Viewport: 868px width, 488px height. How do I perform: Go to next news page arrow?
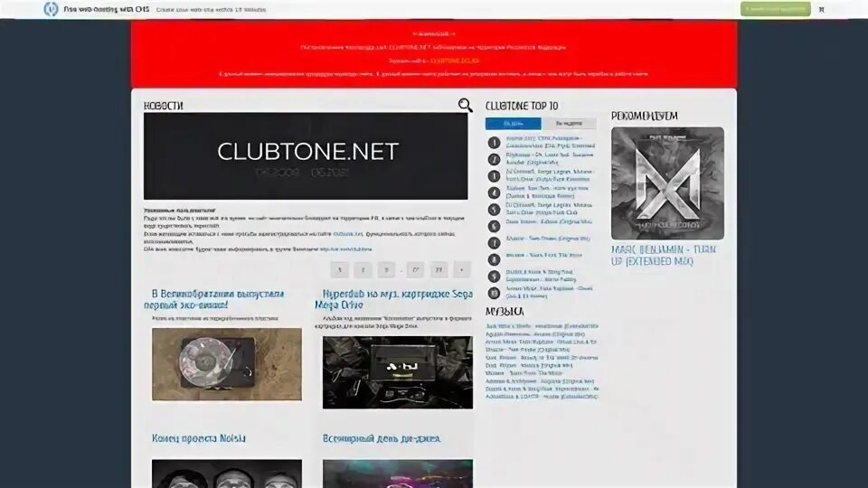[462, 269]
